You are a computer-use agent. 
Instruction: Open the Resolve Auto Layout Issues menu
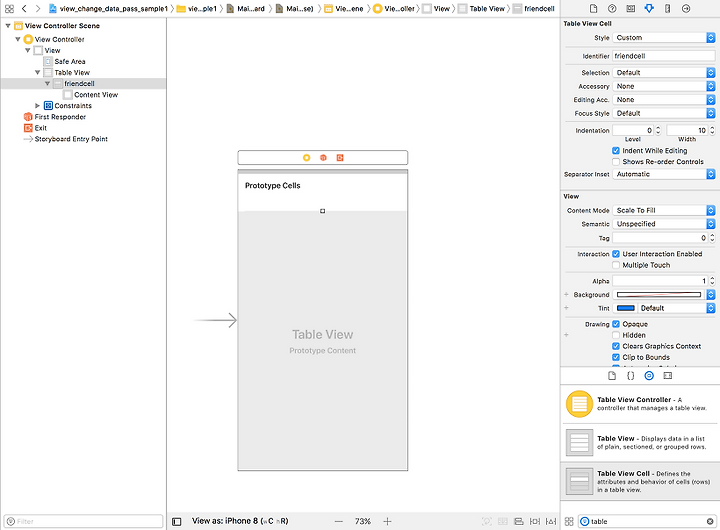pos(551,521)
